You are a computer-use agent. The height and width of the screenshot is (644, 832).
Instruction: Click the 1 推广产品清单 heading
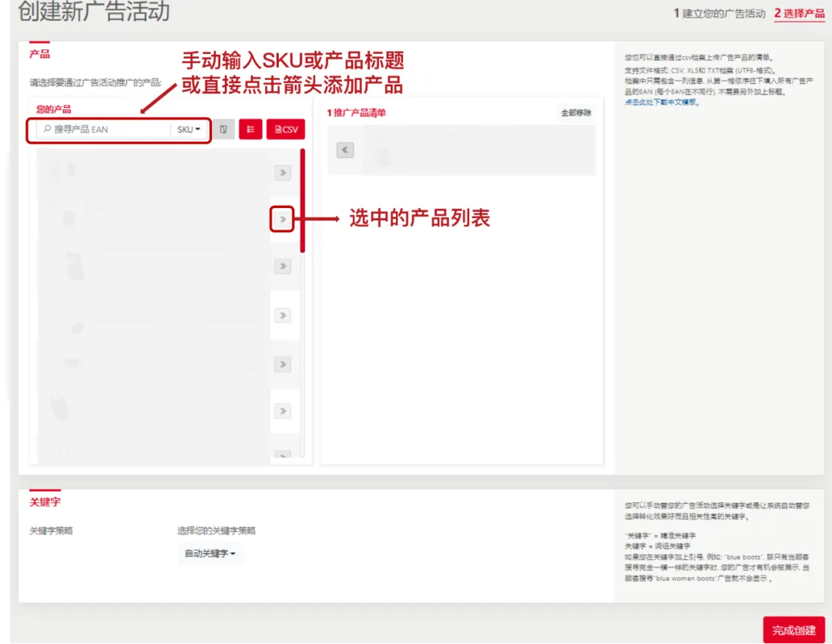coord(356,112)
